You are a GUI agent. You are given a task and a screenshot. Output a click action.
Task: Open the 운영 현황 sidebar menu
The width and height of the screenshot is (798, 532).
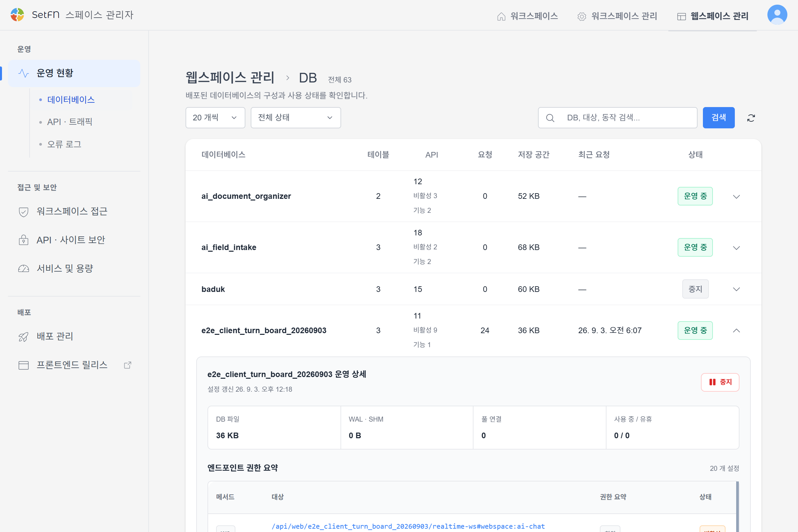(74, 73)
